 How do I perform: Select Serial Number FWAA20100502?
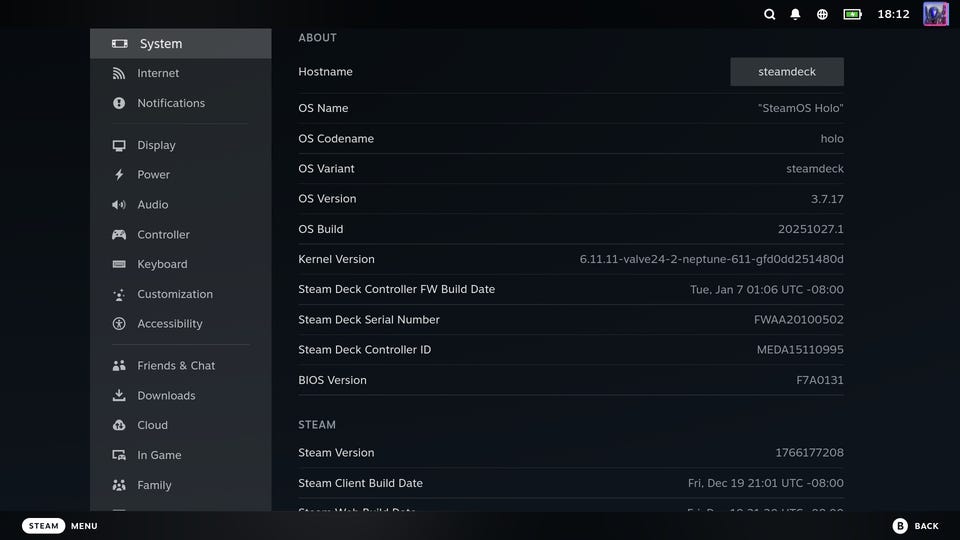[x=798, y=320]
